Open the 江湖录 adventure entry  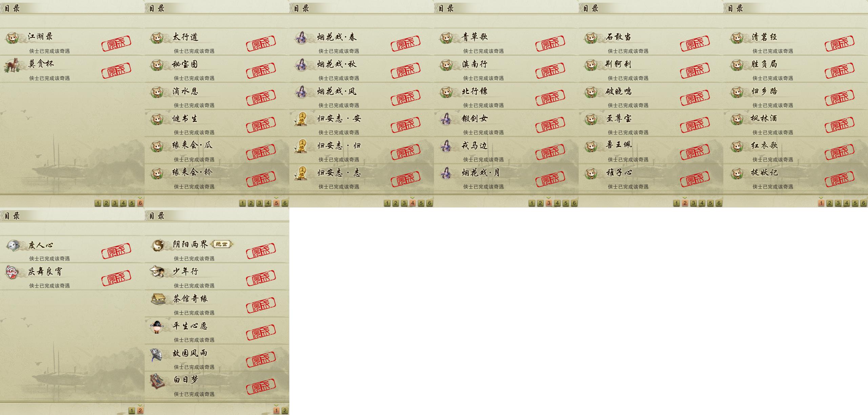pyautogui.click(x=72, y=41)
